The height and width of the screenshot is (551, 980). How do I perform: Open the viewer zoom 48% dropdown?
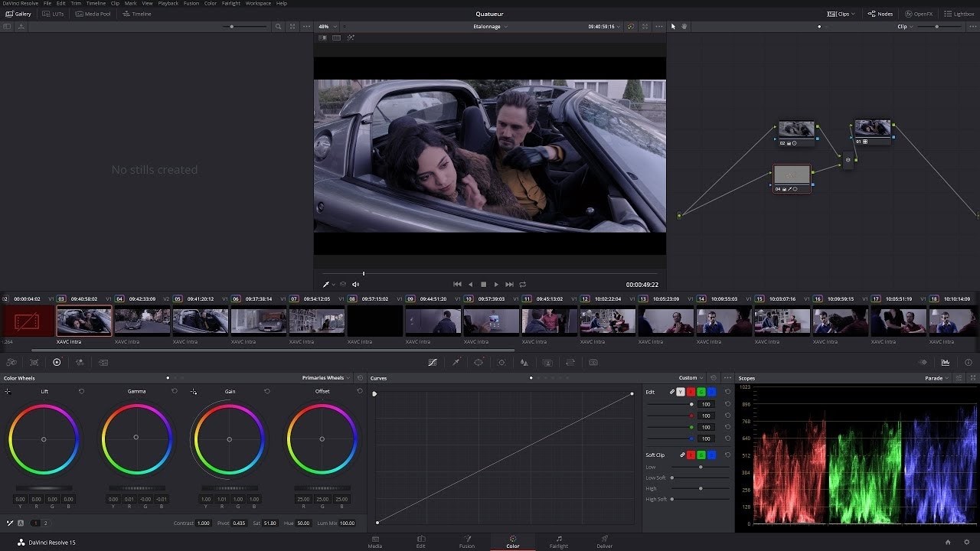pos(328,27)
